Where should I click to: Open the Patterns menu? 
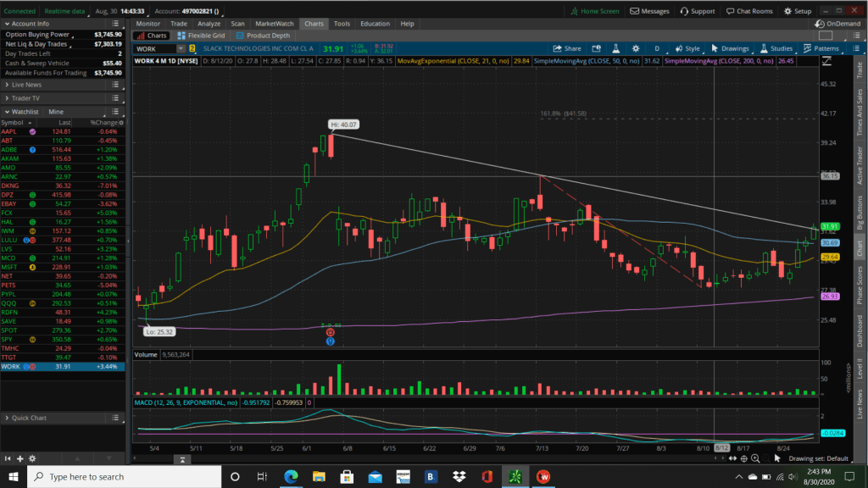click(821, 48)
